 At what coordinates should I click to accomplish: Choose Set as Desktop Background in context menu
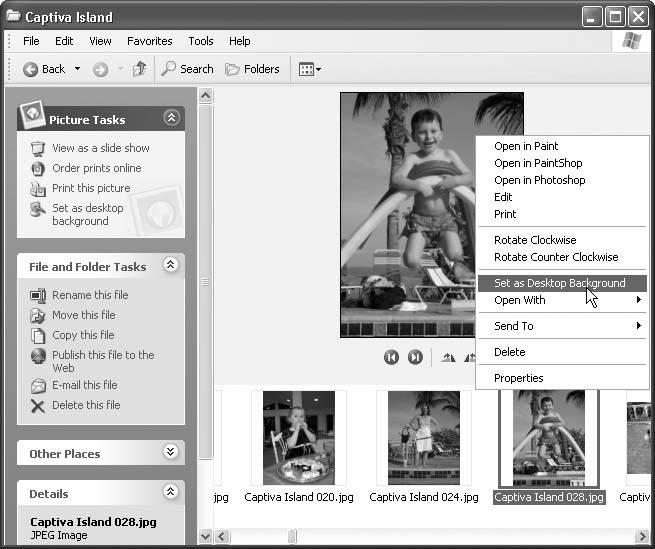click(x=559, y=283)
